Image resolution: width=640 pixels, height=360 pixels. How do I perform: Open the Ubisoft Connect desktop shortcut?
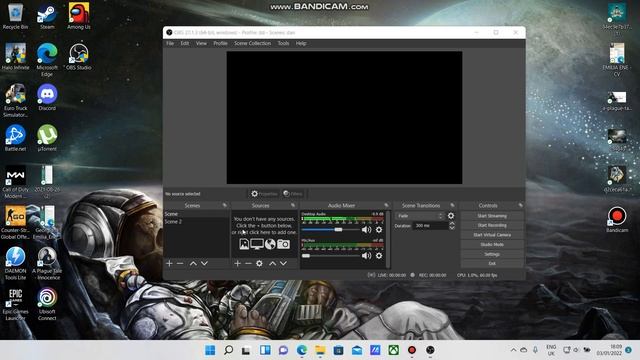tap(47, 304)
